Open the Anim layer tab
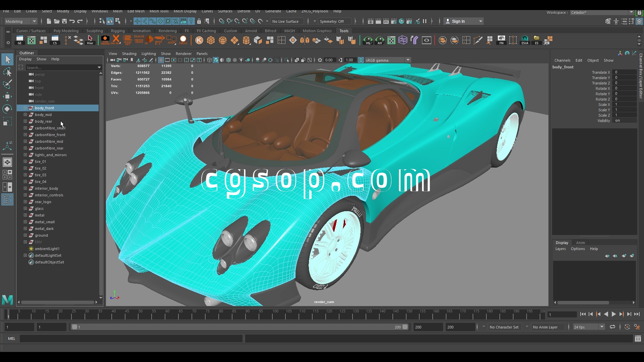Image resolution: width=644 pixels, height=362 pixels. (x=580, y=243)
